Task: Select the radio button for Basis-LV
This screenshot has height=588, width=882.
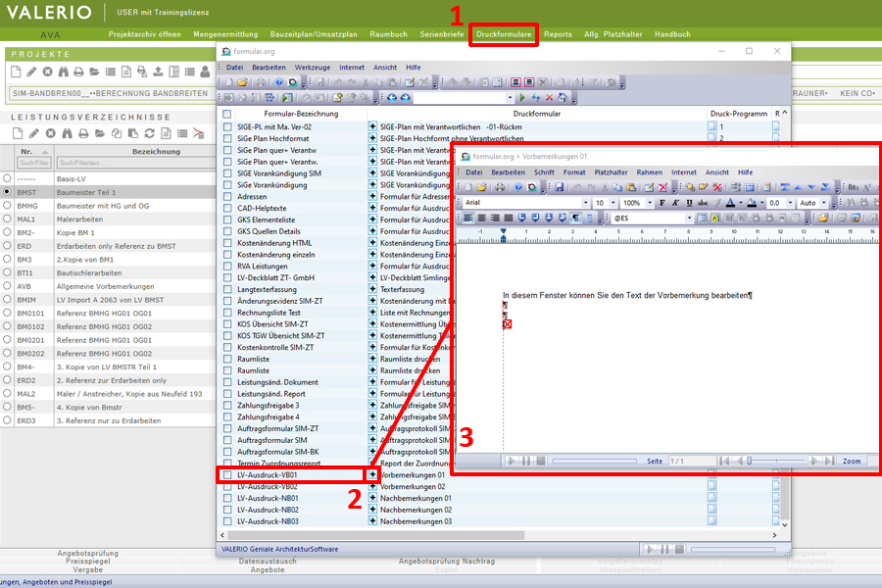Action: click(8, 180)
